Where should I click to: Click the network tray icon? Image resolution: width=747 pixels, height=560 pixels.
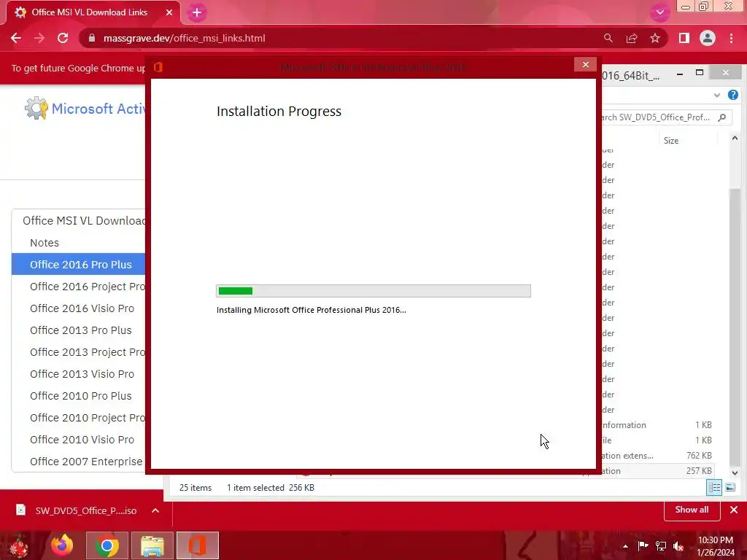pos(661,546)
